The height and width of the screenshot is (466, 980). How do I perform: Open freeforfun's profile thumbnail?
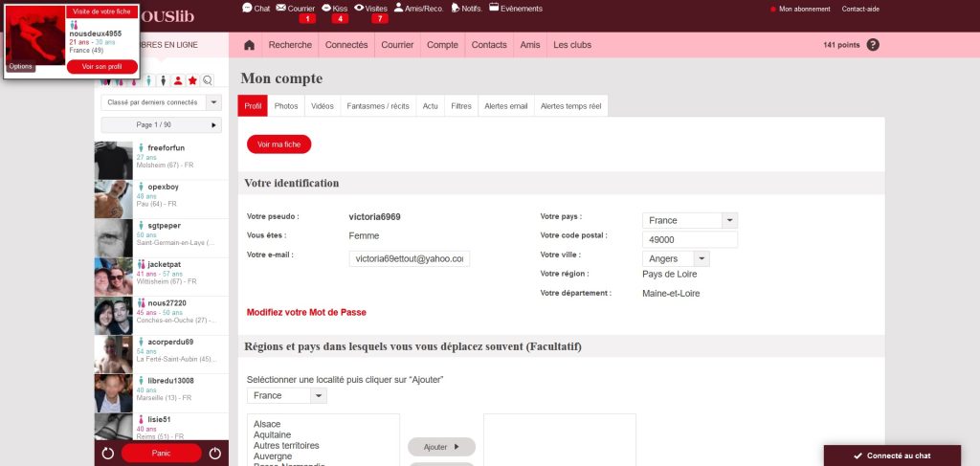(x=113, y=158)
